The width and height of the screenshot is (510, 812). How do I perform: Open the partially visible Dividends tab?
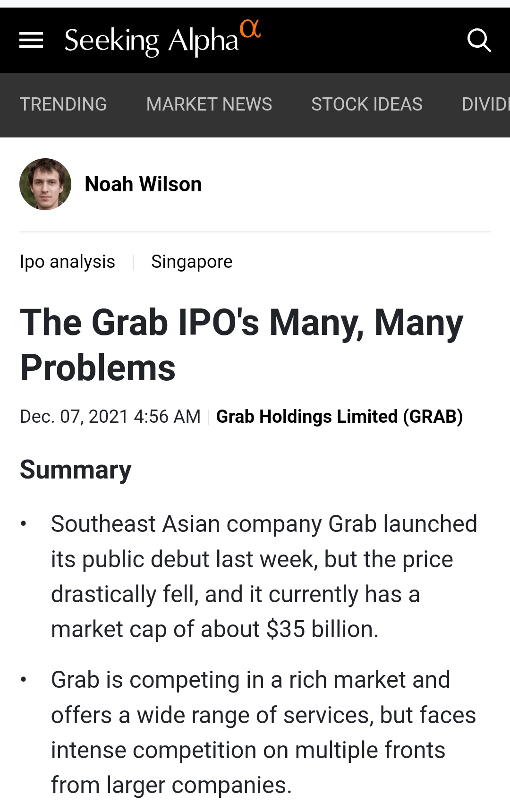click(486, 104)
